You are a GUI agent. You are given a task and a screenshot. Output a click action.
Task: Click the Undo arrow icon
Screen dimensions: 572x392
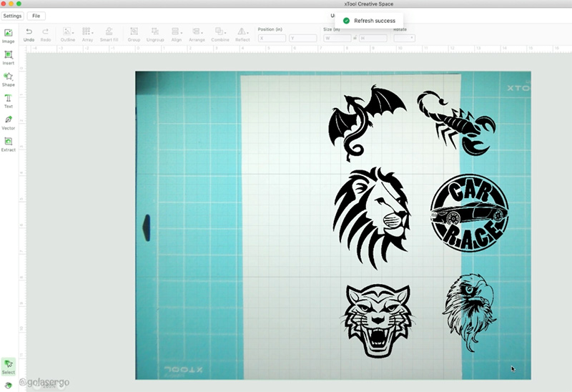(x=29, y=32)
